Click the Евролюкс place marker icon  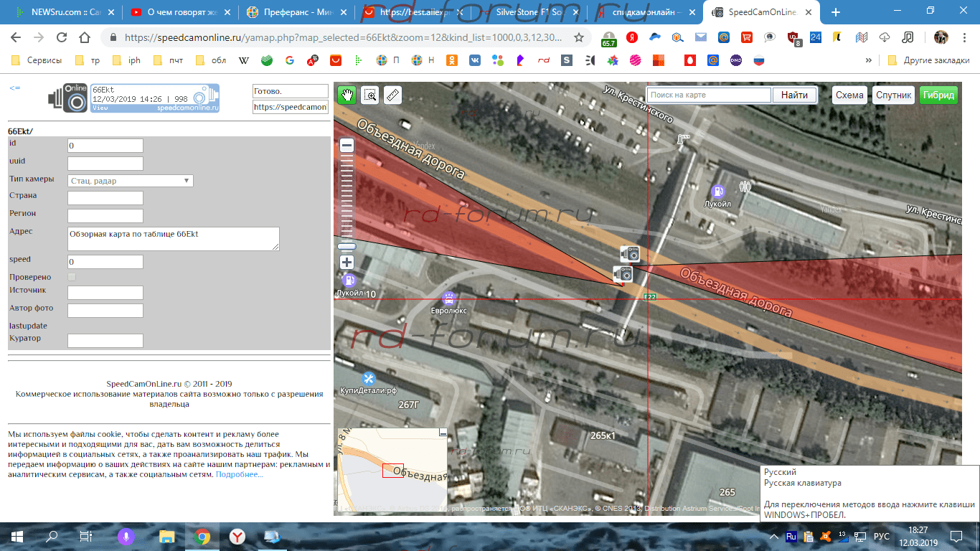[449, 298]
